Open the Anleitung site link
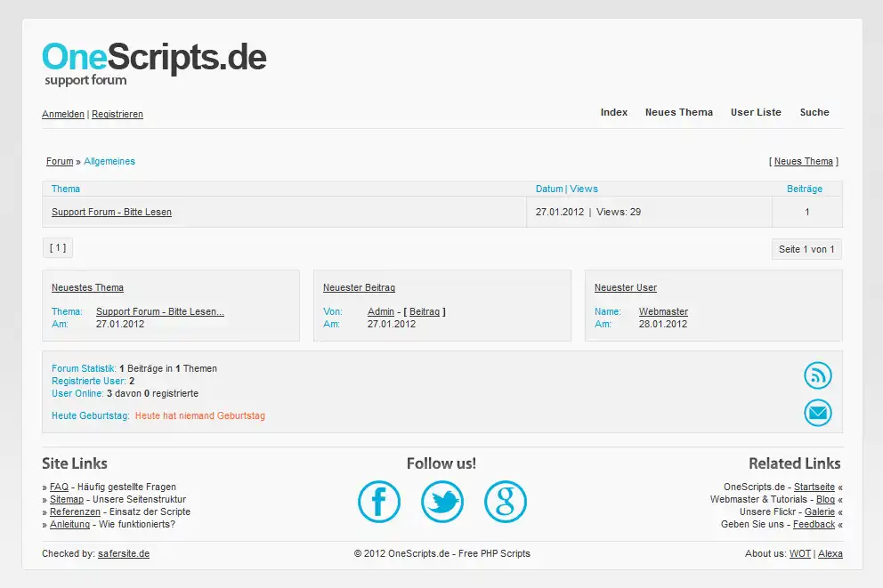883x588 pixels. click(x=69, y=525)
